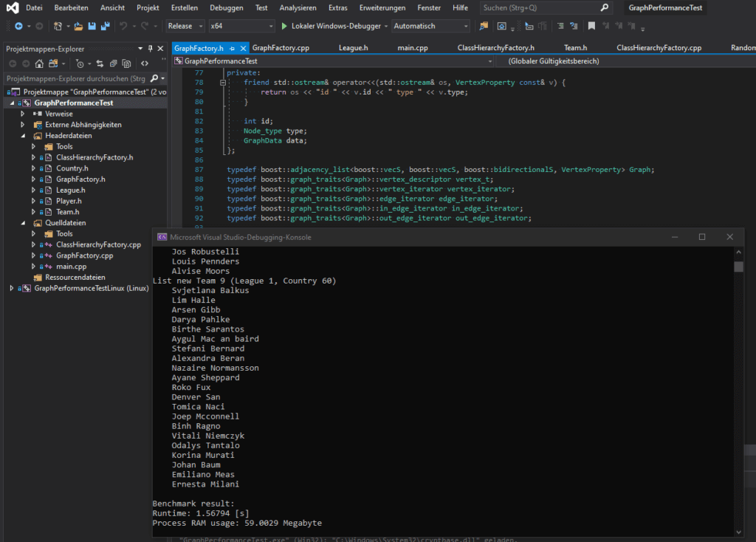The height and width of the screenshot is (542, 756).
Task: Copy properties icon in Projektmappen-Explorer toolbar
Action: click(x=126, y=64)
